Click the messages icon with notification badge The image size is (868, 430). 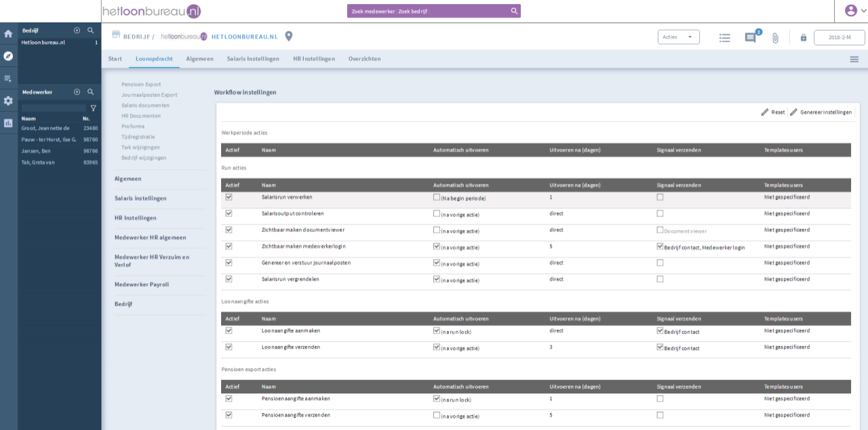pyautogui.click(x=751, y=38)
